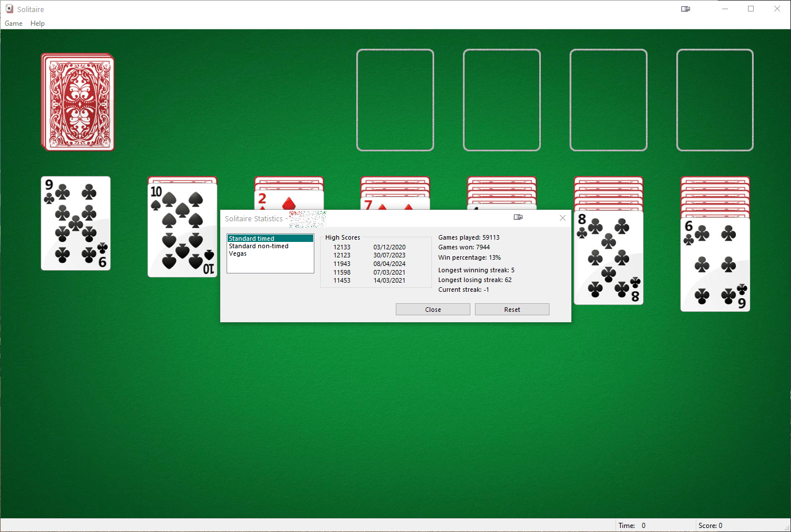This screenshot has width=791, height=532.
Task: Select the 8 of clubs card
Action: [609, 257]
